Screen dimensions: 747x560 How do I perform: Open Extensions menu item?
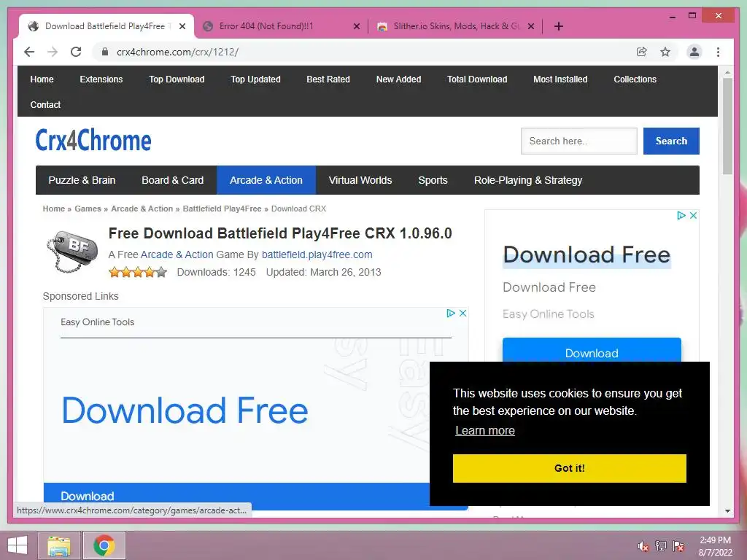click(x=101, y=79)
